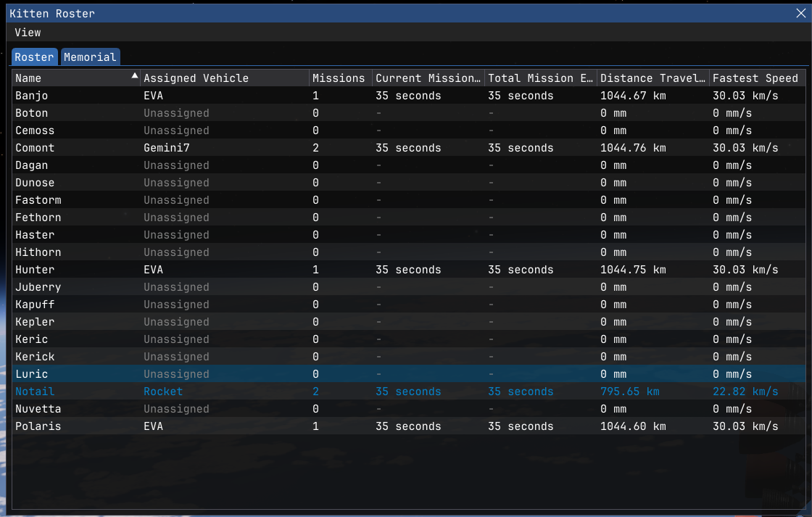The height and width of the screenshot is (517, 812).
Task: Select highlighted kitten name Luric
Action: tap(32, 374)
